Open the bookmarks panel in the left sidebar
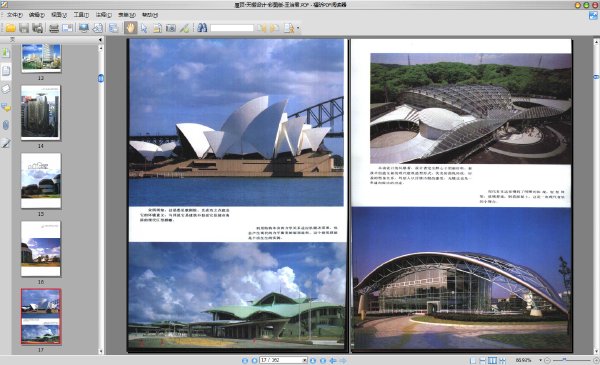Screen dimensions: 600x365 (6, 52)
